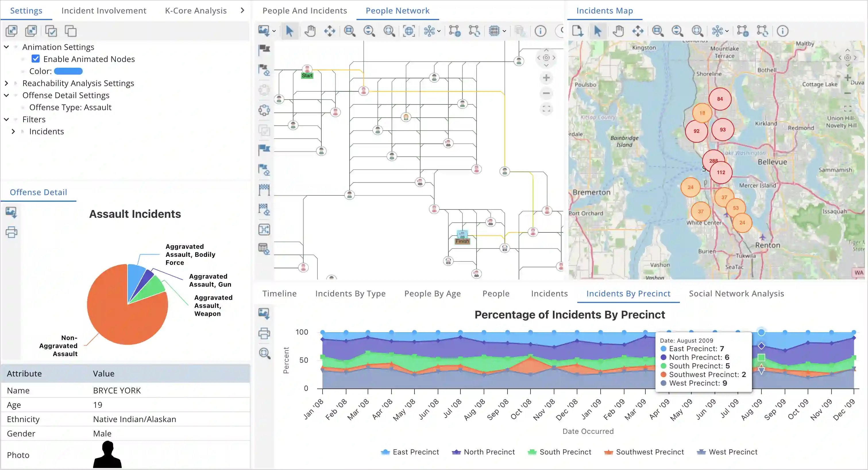Open the layout style dropdown in People Network

point(439,31)
